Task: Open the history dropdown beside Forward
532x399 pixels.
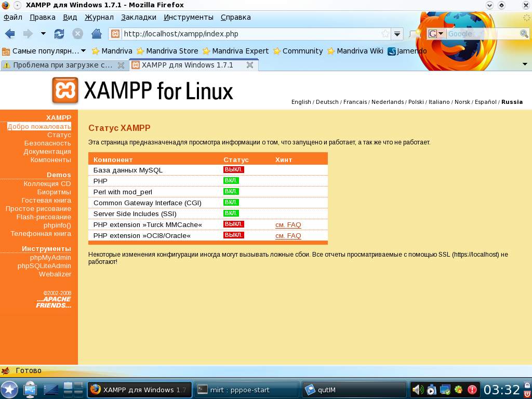Action: pos(43,34)
